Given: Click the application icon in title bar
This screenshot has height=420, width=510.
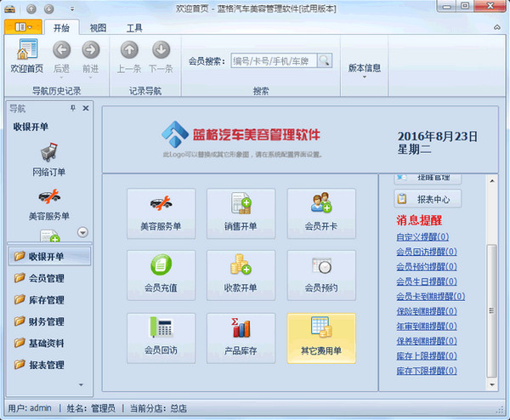Looking at the screenshot, I should (x=9, y=9).
